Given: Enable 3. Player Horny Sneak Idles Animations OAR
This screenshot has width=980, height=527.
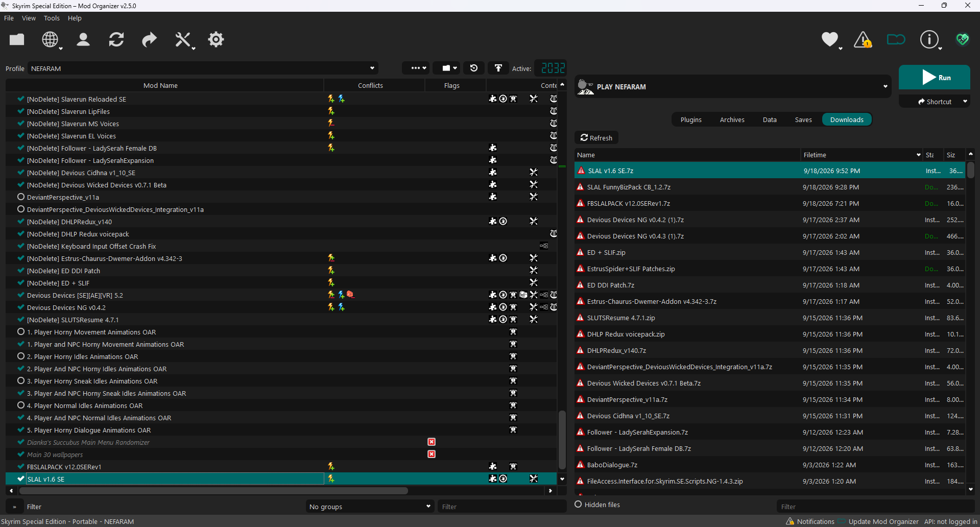Looking at the screenshot, I should (21, 381).
